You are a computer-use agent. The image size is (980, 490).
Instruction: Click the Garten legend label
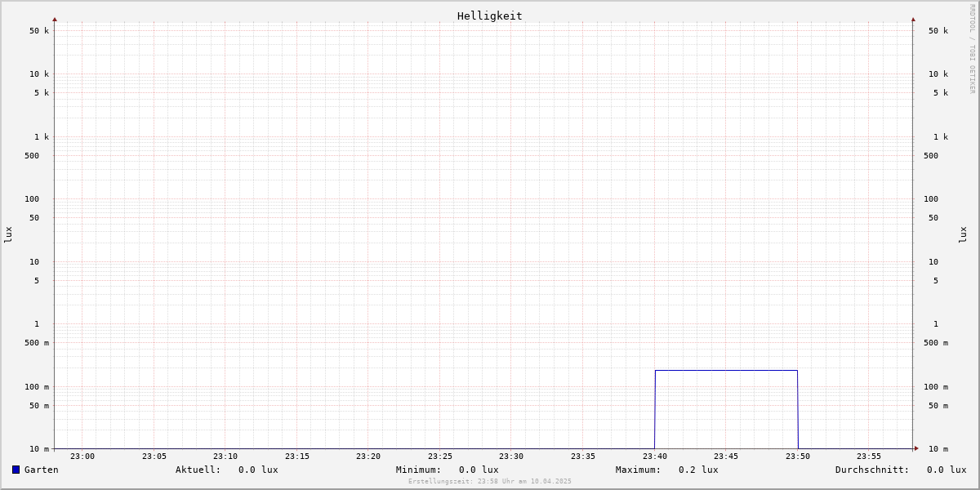pyautogui.click(x=42, y=470)
